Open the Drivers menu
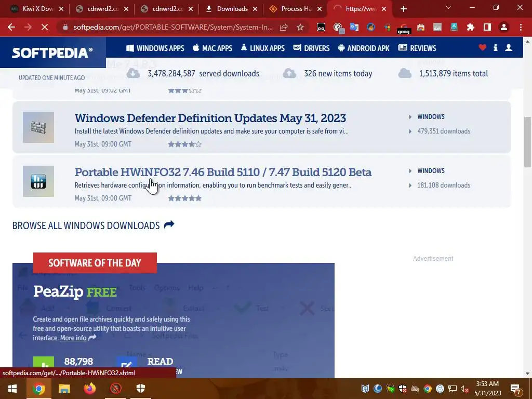The height and width of the screenshot is (399, 532). 312,48
